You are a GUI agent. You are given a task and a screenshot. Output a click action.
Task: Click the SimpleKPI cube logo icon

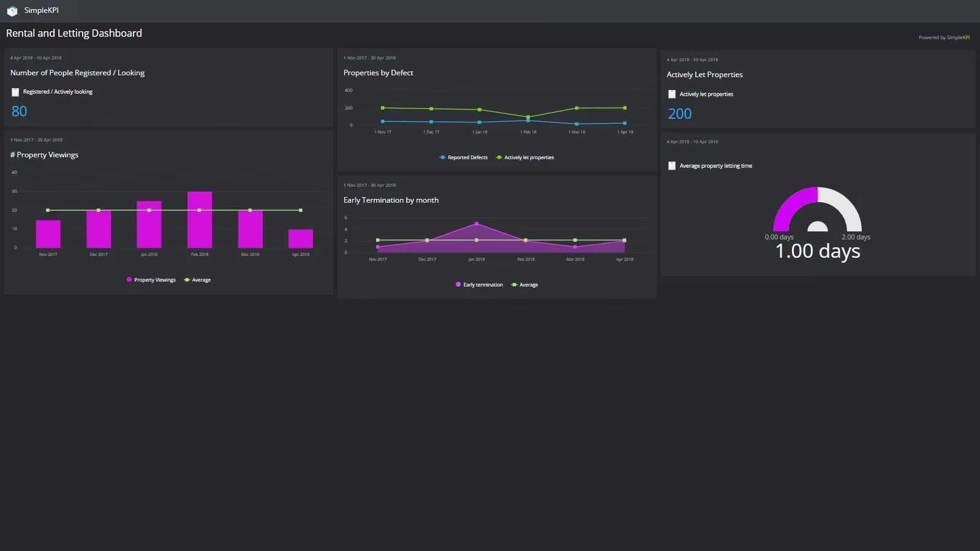point(12,11)
